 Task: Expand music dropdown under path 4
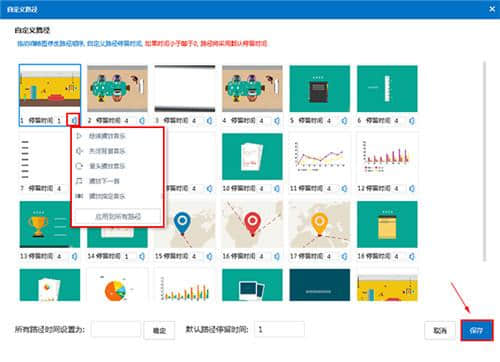click(x=277, y=121)
